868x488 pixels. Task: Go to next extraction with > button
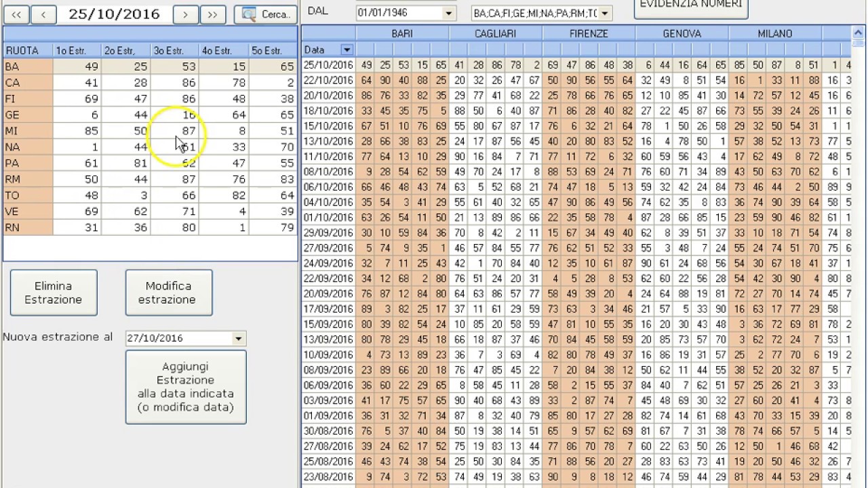pos(185,14)
